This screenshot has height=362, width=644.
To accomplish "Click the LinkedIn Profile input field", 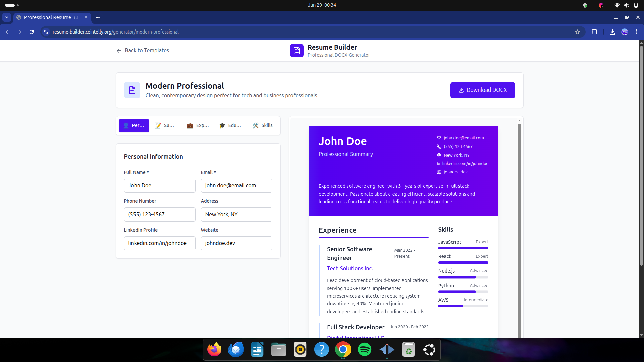I will [x=159, y=243].
